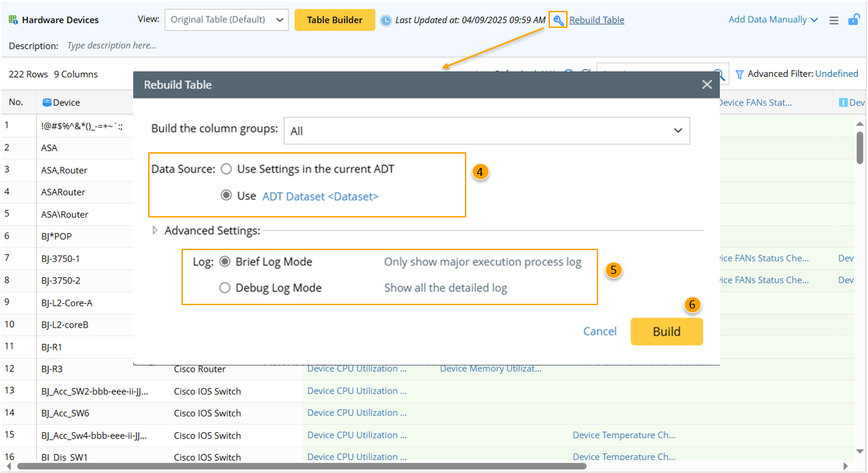Click the Device column database icon
The height and width of the screenshot is (473, 868).
click(47, 103)
